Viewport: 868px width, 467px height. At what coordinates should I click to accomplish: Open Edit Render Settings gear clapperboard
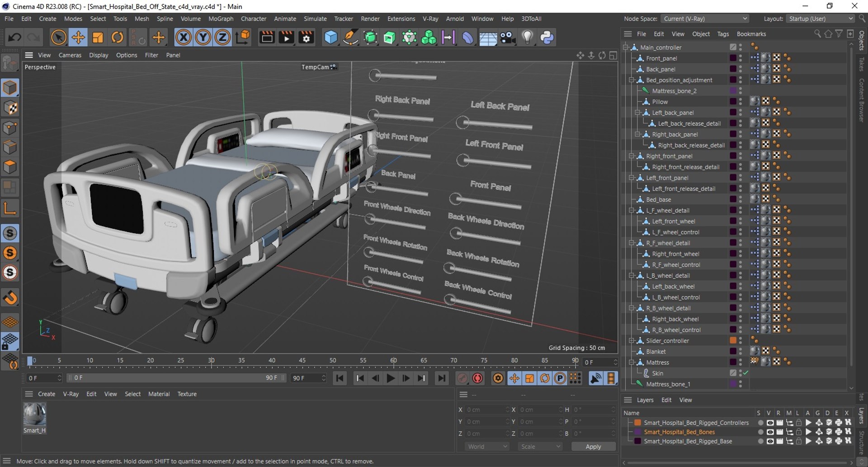pyautogui.click(x=306, y=38)
